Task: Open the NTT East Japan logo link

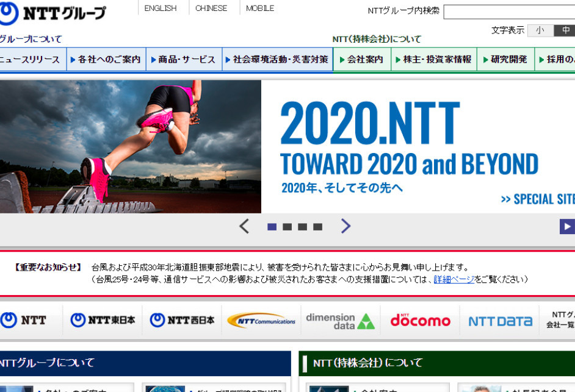Action: [103, 320]
